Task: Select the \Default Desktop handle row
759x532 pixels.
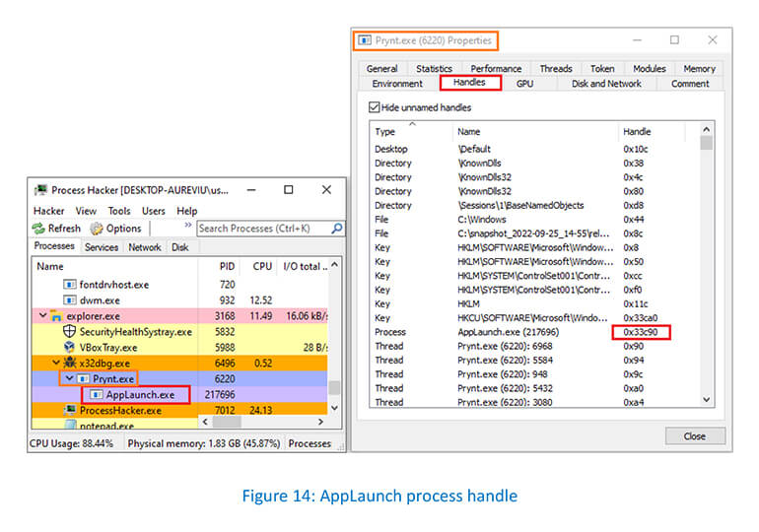Action: pyautogui.click(x=535, y=149)
